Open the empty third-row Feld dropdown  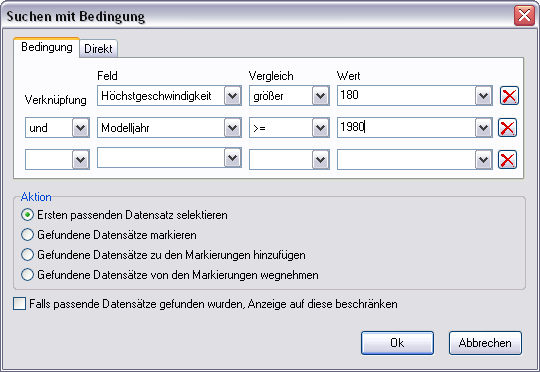[232, 158]
